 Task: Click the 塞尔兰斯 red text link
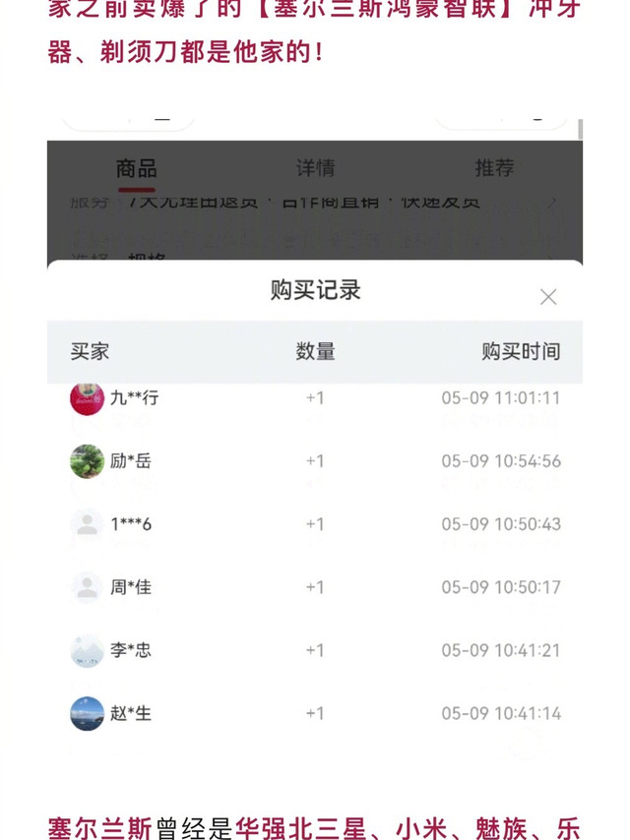(x=100, y=827)
